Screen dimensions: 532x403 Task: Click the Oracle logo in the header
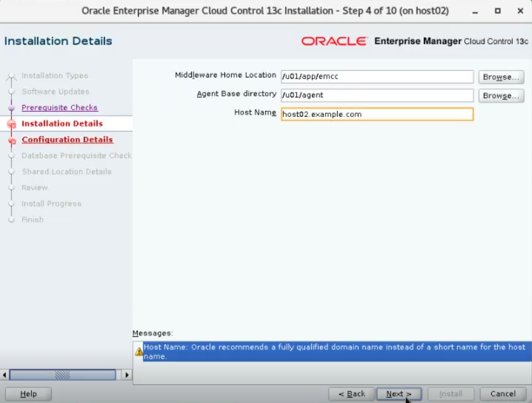click(x=334, y=41)
